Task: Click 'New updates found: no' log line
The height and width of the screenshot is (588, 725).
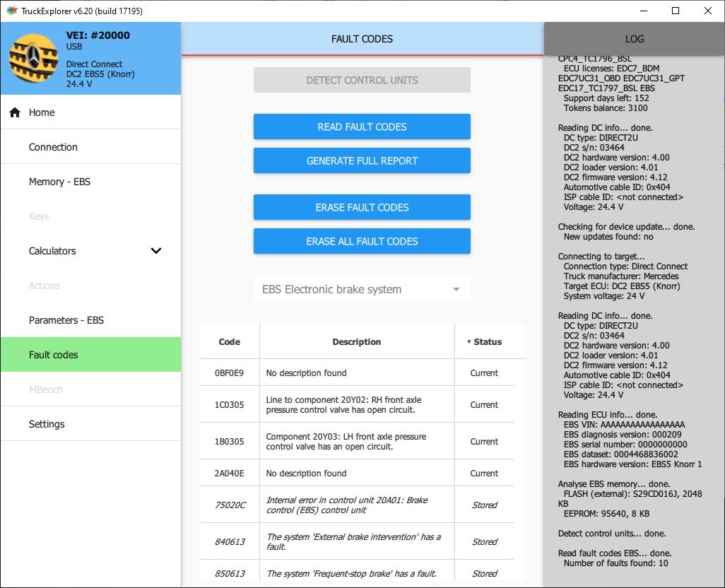Action: point(608,237)
